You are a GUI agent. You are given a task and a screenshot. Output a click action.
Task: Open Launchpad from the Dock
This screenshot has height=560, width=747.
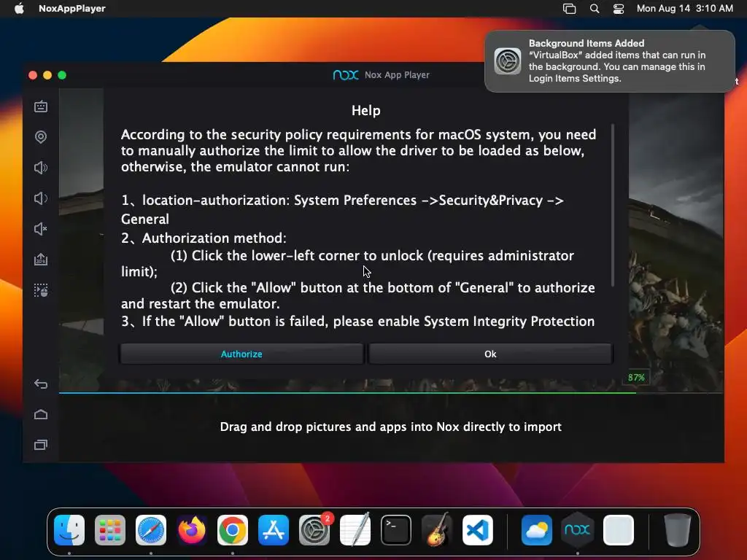point(110,529)
